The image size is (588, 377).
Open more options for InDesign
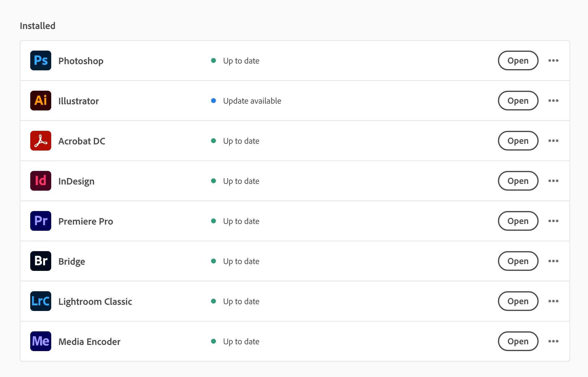(x=553, y=181)
